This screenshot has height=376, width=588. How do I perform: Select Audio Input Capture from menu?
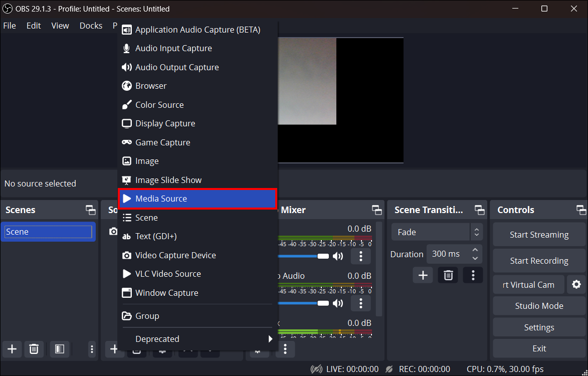click(x=198, y=48)
